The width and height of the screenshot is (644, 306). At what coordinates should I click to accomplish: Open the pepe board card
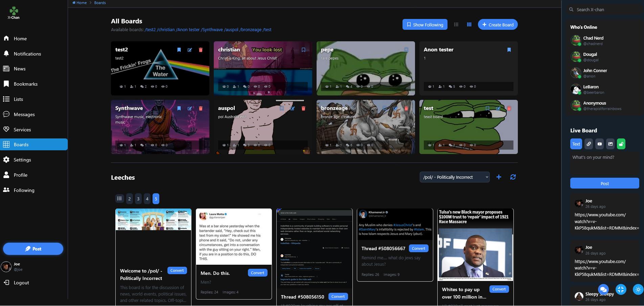coord(366,68)
